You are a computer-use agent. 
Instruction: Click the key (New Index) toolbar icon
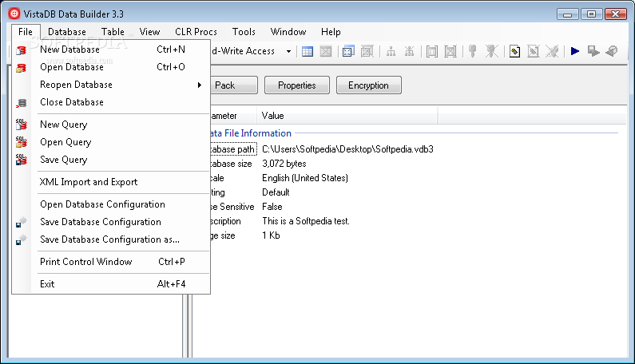pos(472,51)
